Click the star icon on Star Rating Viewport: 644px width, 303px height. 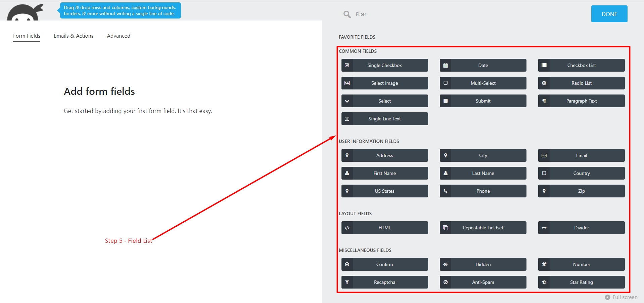tap(544, 282)
